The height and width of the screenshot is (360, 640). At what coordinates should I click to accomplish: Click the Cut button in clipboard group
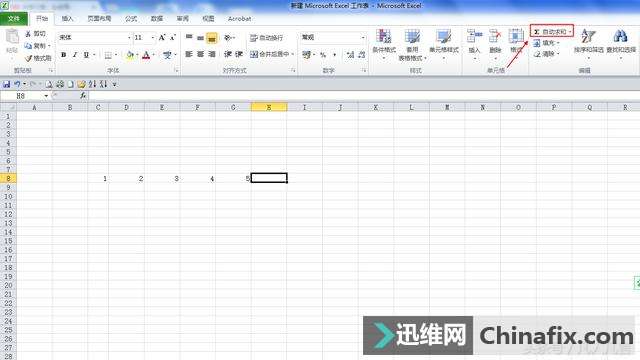(x=36, y=34)
